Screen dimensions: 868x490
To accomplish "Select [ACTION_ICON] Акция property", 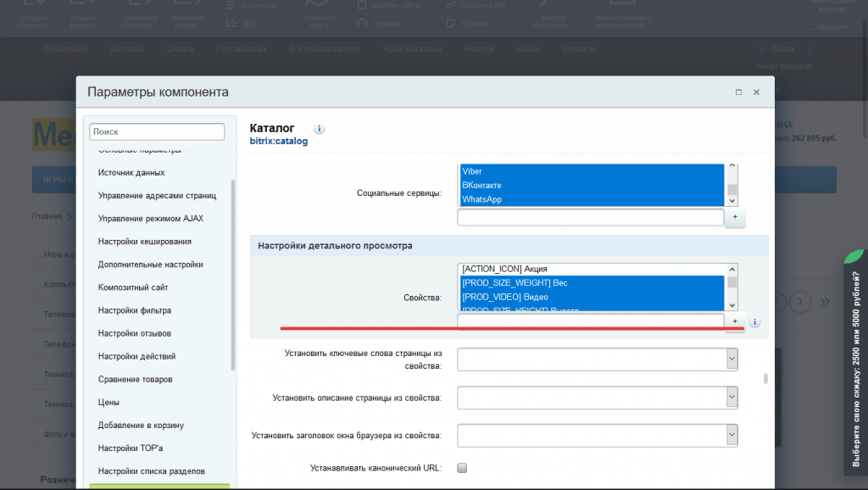I will (592, 269).
